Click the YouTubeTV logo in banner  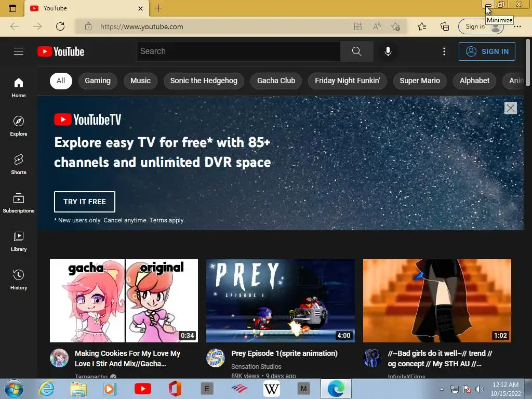click(87, 119)
